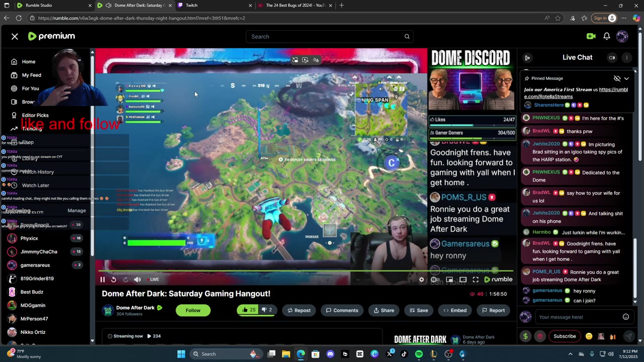Click the green dollar rant button
644x362 pixels.
point(525,336)
